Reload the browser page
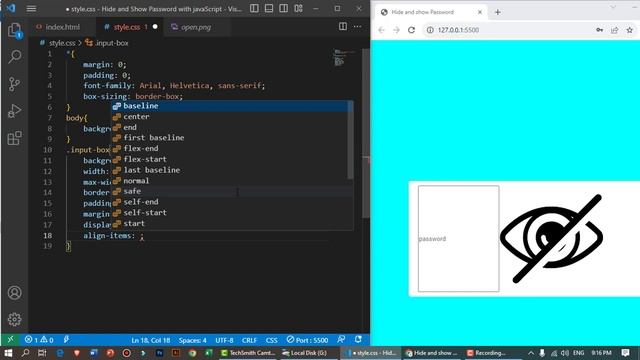This screenshot has width=640, height=360. [411, 30]
